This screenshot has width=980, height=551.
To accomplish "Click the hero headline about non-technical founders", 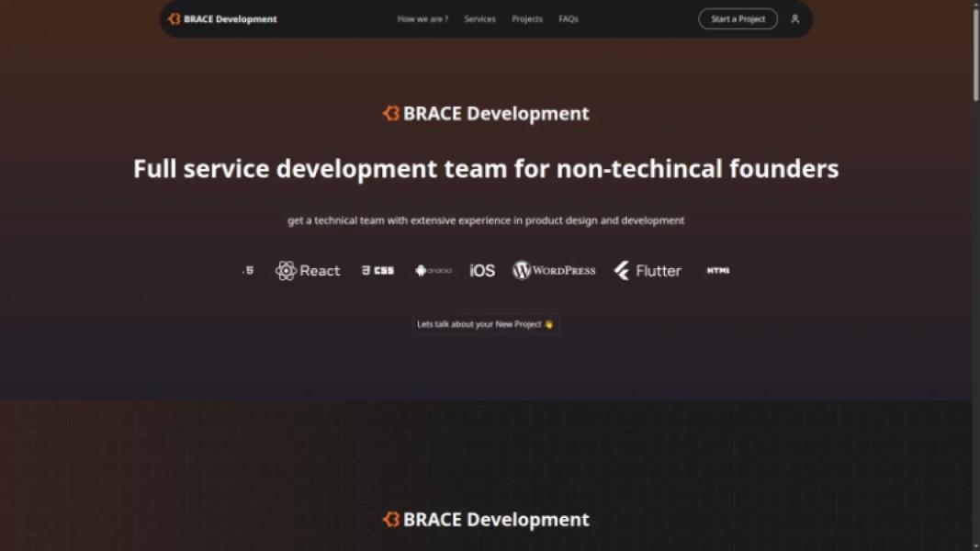I will click(486, 169).
